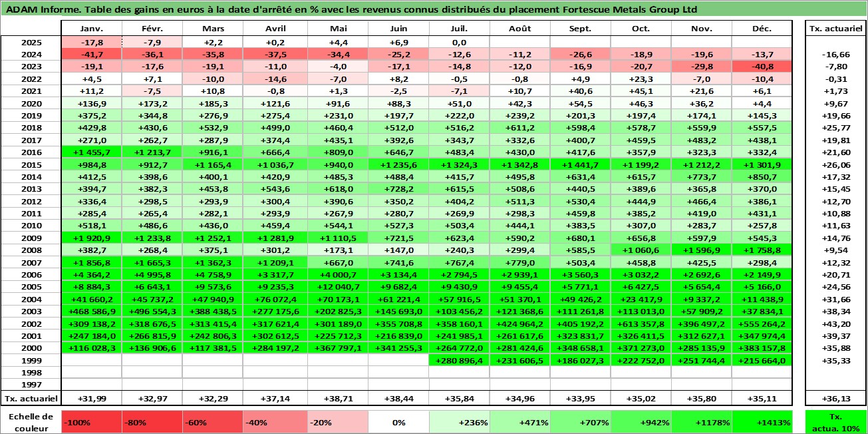Click the 2008 year row label

(31, 250)
